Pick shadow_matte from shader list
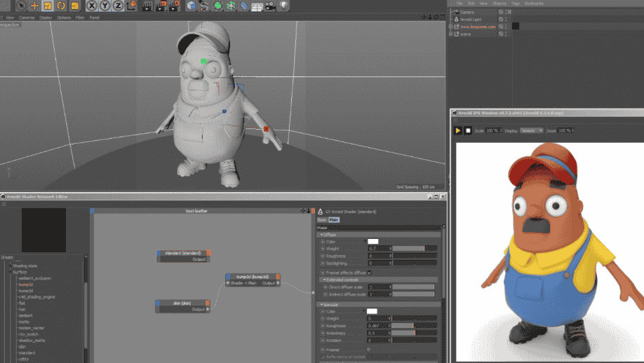 [x=32, y=341]
